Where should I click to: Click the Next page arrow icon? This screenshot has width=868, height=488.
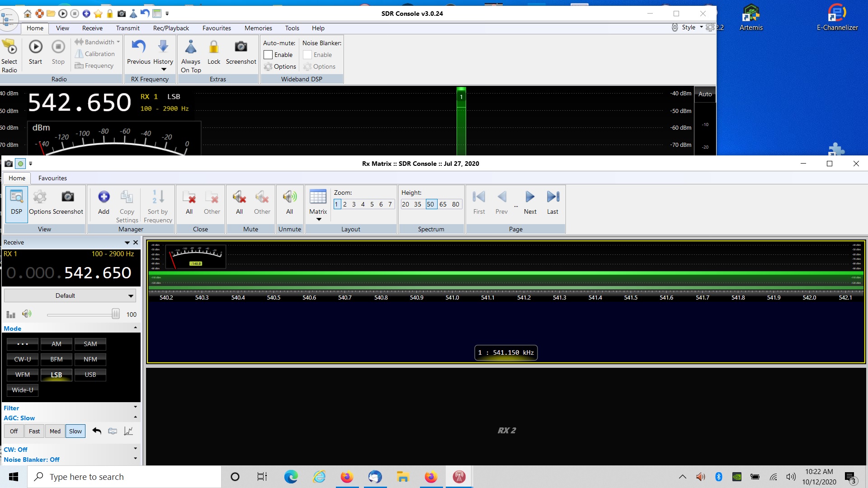pos(530,197)
